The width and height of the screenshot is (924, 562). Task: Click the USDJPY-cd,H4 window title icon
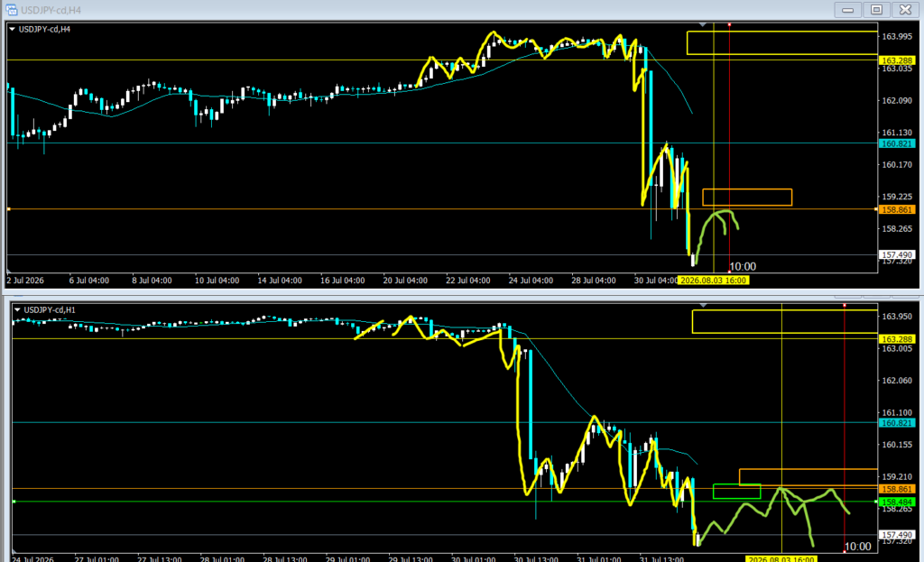[x=11, y=9]
